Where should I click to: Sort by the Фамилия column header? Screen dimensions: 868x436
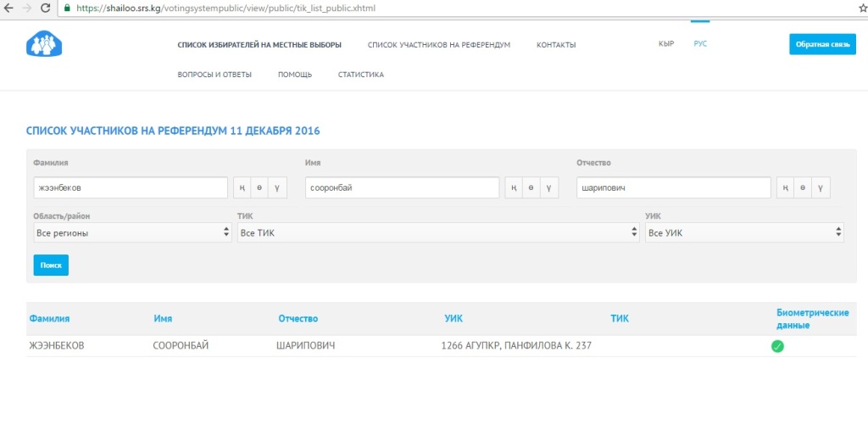(x=49, y=319)
